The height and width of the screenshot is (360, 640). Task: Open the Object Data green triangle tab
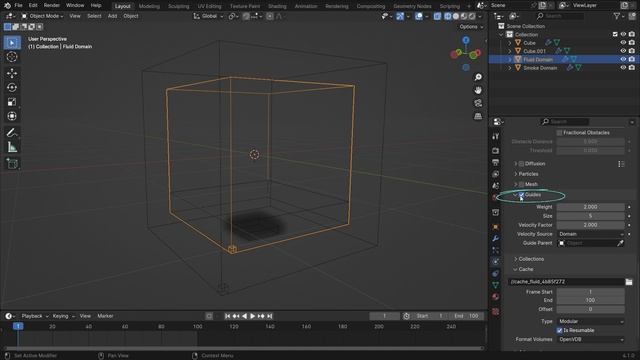click(496, 285)
